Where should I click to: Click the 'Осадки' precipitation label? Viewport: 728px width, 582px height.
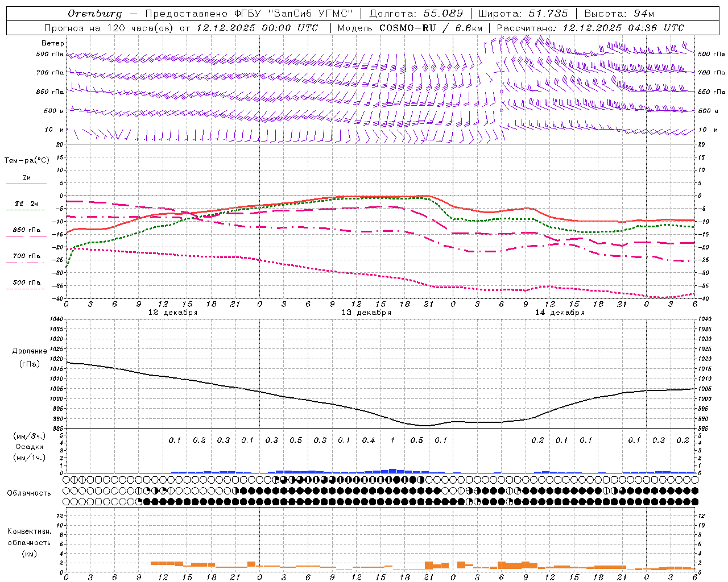30,447
